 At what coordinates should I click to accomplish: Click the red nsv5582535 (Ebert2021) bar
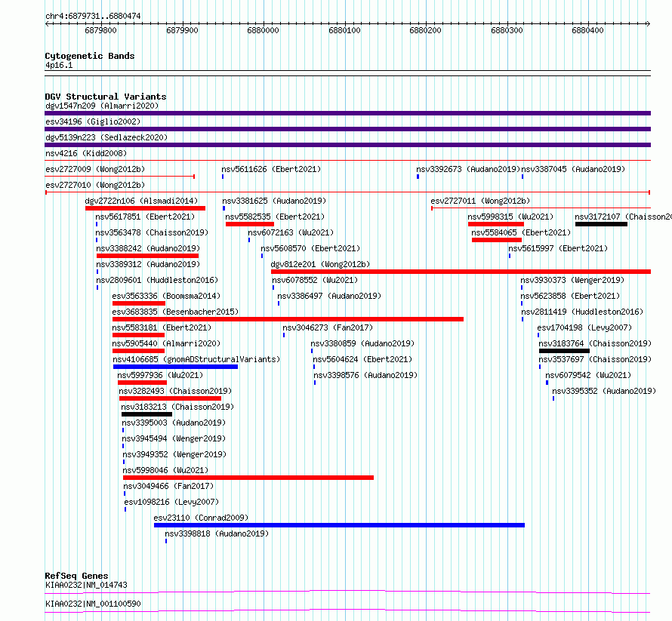pos(250,224)
